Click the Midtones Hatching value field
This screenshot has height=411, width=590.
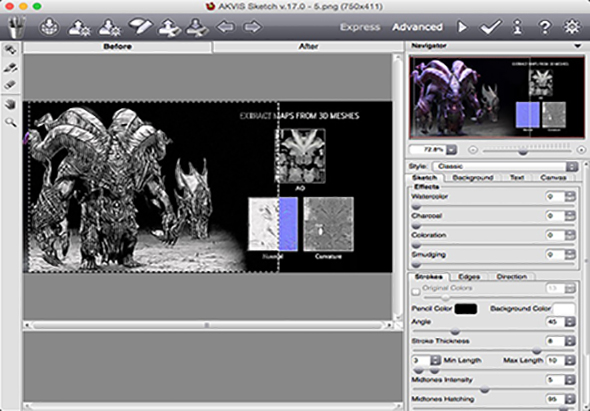tap(555, 399)
